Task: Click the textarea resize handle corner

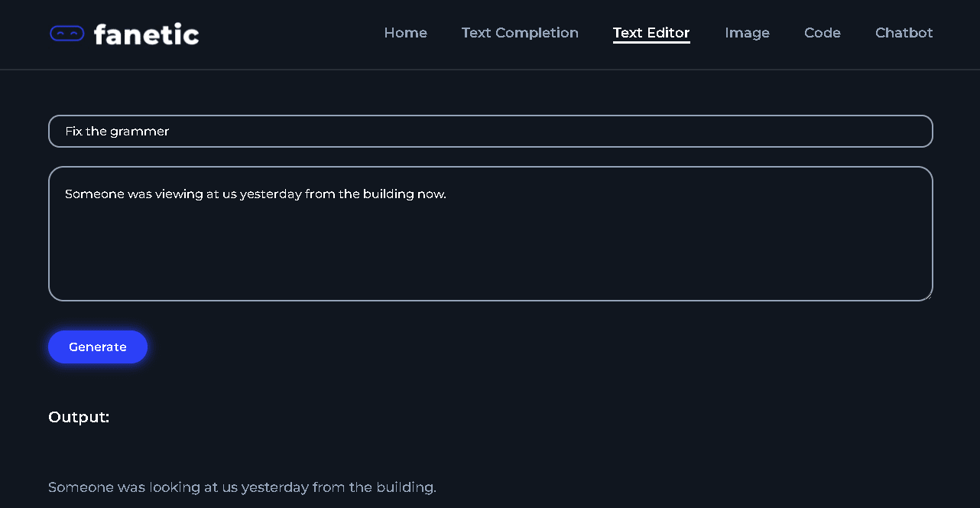Action: point(927,295)
